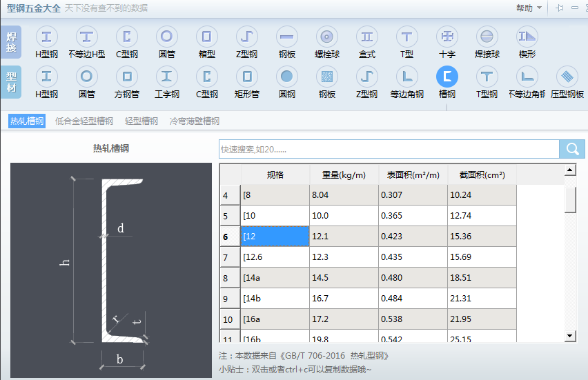Click the 重量(kg/m) column header
This screenshot has height=380, width=588.
pyautogui.click(x=344, y=174)
